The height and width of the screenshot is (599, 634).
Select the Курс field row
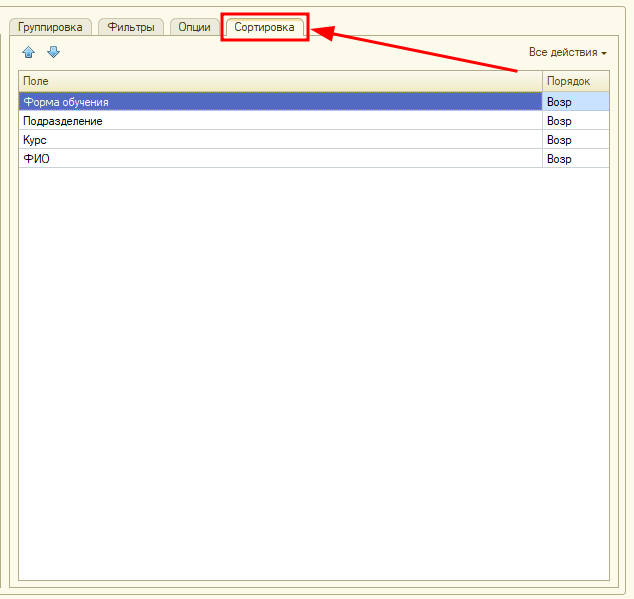tap(280, 140)
